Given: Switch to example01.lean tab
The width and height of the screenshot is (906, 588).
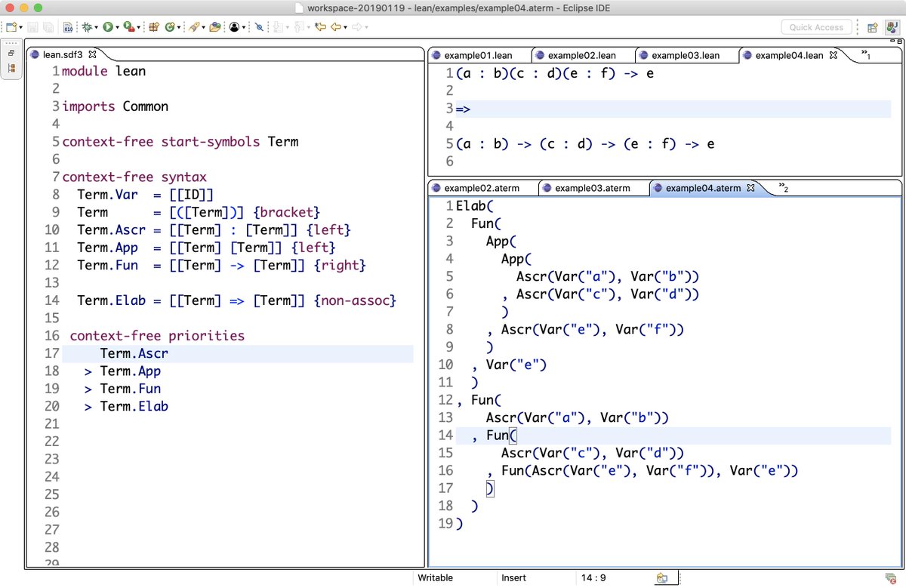Looking at the screenshot, I should 479,55.
